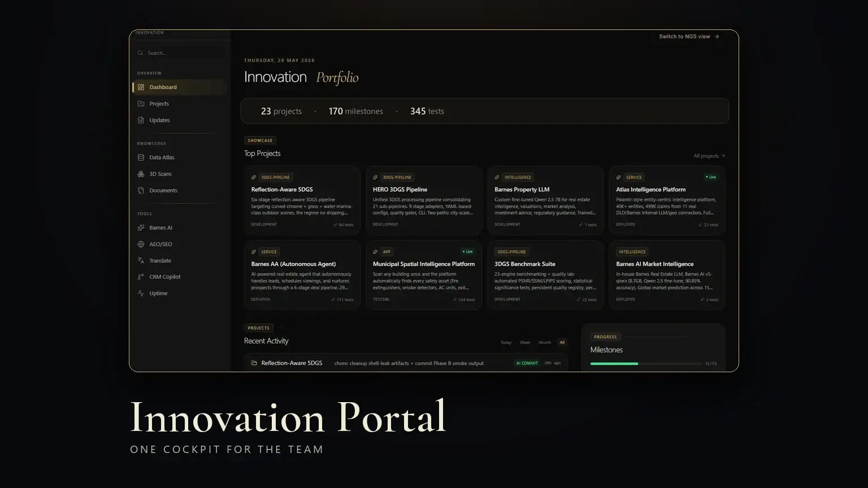Click the Uptime pulse icon
The height and width of the screenshot is (488, 868).
141,293
